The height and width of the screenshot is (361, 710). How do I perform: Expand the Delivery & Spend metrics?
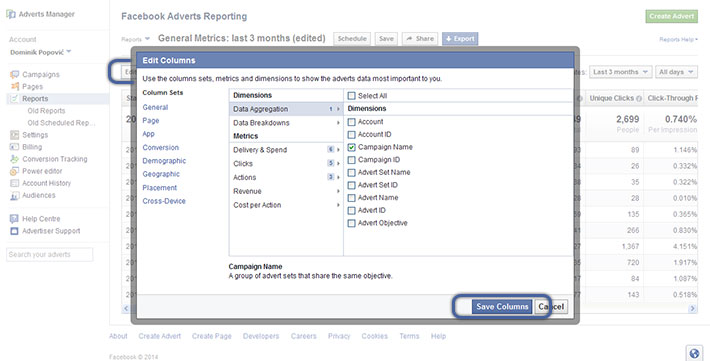286,150
